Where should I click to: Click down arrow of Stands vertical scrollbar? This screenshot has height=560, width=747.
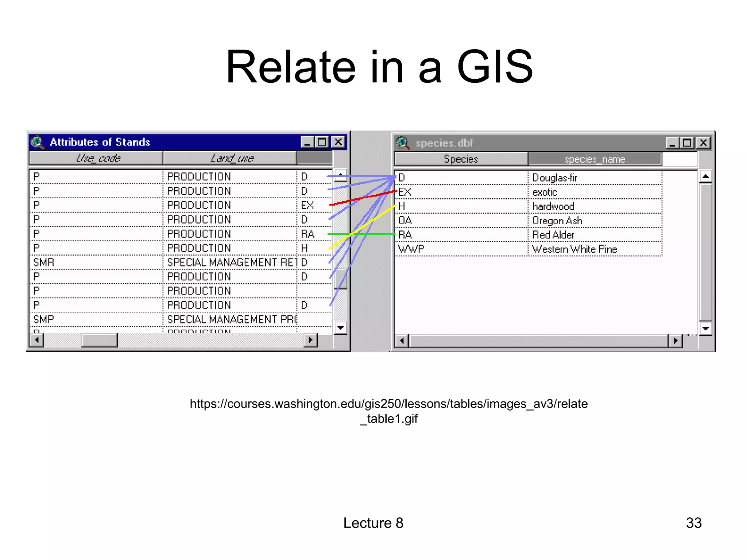341,327
